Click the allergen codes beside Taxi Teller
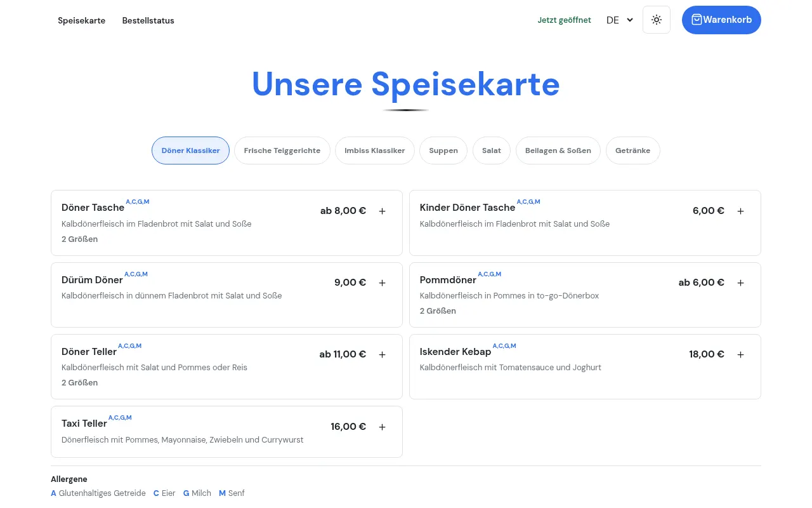Viewport: 812px width, 508px height. pyautogui.click(x=120, y=418)
